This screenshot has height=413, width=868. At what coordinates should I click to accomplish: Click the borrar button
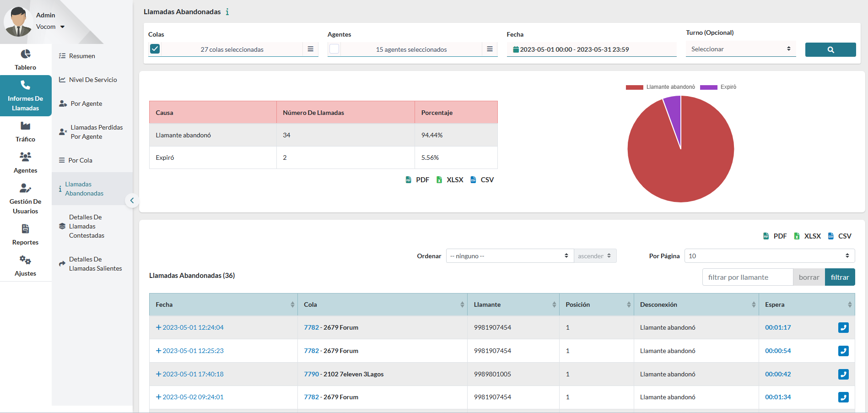click(809, 277)
